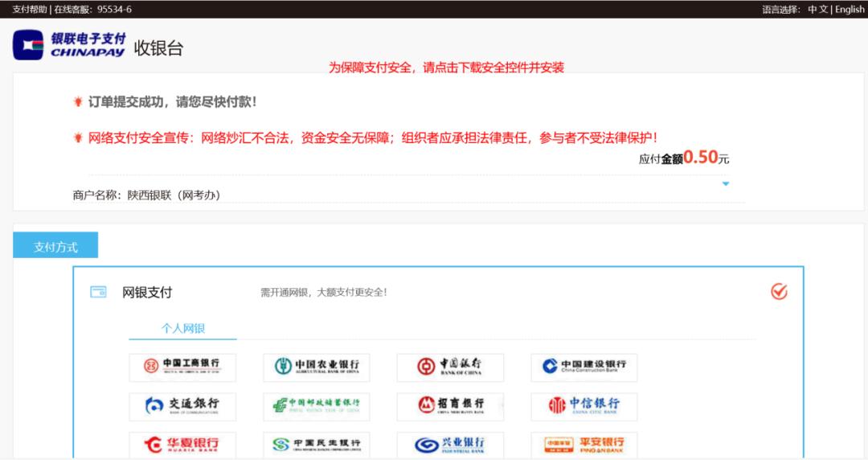The height and width of the screenshot is (460, 868).
Task: Click the 在线客服: 95534-6 text
Action: coord(92,10)
